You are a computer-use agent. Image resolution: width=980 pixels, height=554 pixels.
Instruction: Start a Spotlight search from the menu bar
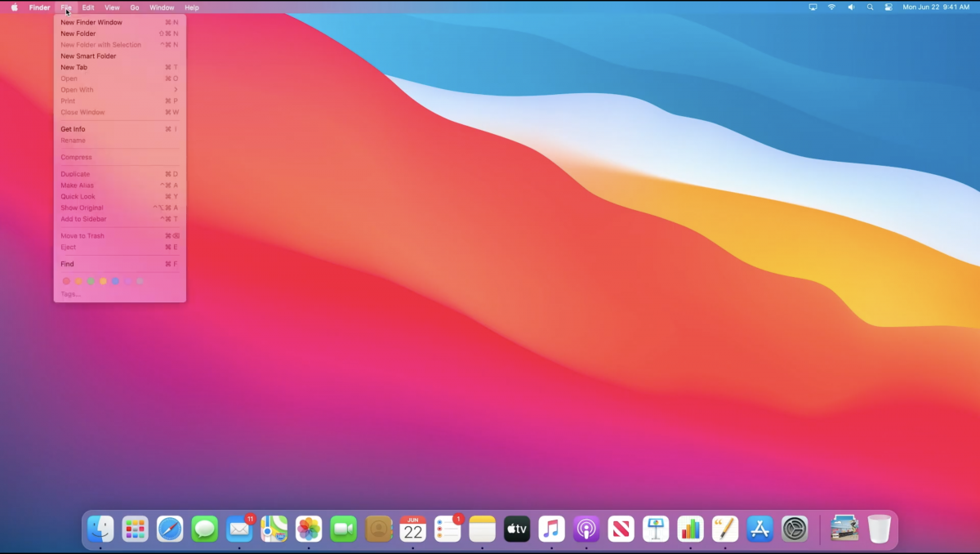(869, 7)
